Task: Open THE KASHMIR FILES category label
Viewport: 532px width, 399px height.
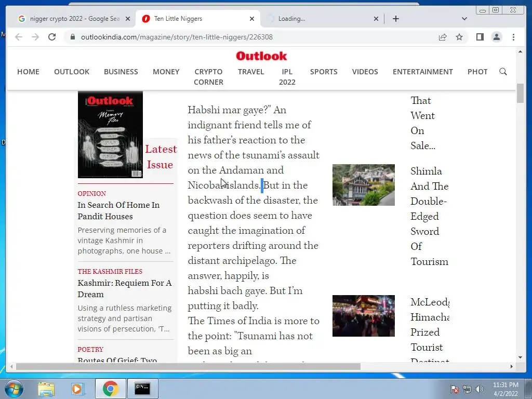Action: tap(110, 271)
